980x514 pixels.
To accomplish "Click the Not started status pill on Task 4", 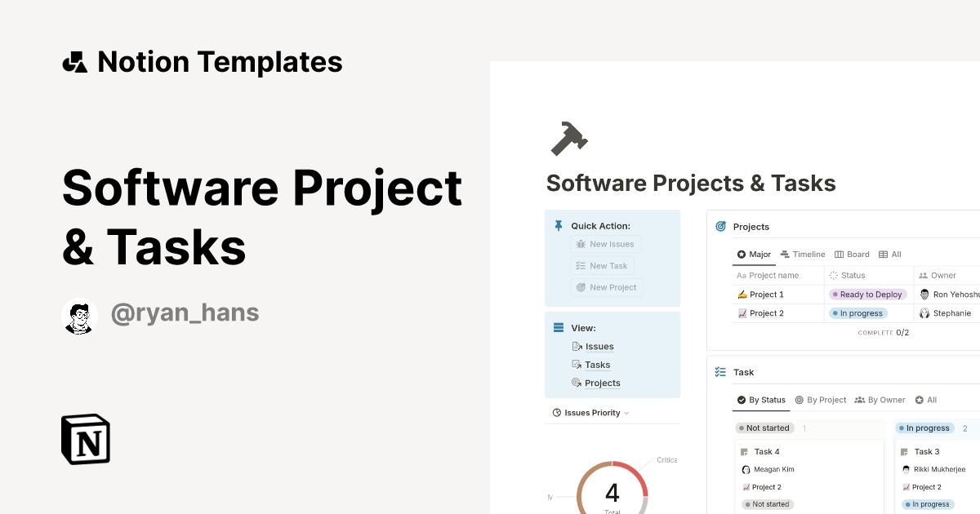I will pyautogui.click(x=766, y=504).
